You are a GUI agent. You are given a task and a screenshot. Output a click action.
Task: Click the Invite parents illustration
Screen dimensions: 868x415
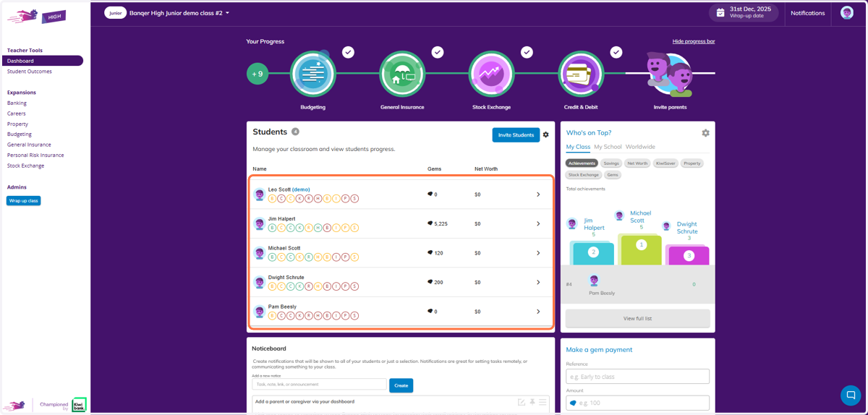[x=670, y=74]
